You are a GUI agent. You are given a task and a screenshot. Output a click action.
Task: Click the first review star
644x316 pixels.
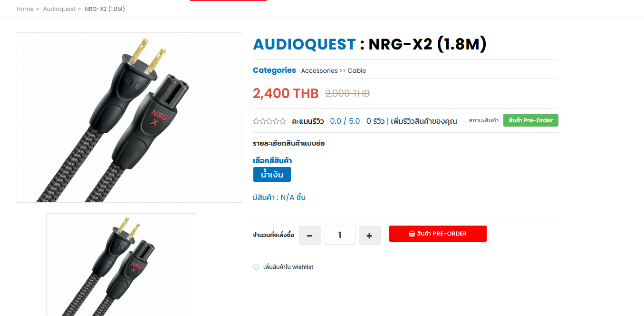coord(256,121)
